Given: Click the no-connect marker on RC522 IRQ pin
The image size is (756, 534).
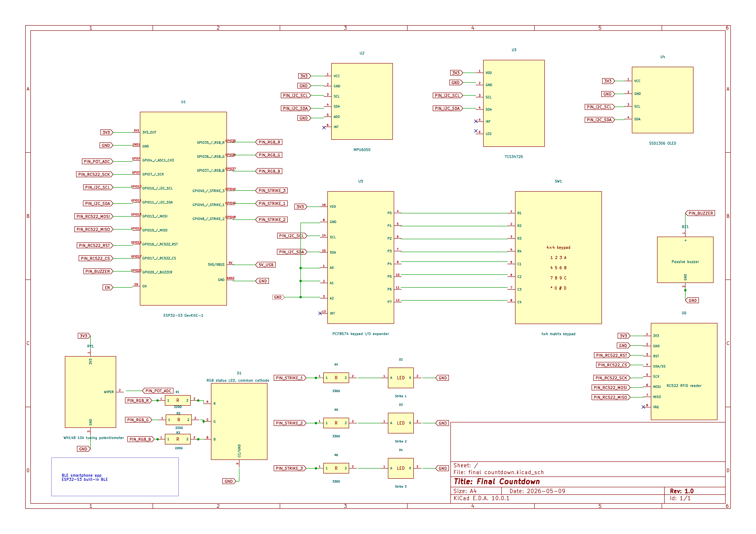Looking at the screenshot, I should [x=643, y=407].
